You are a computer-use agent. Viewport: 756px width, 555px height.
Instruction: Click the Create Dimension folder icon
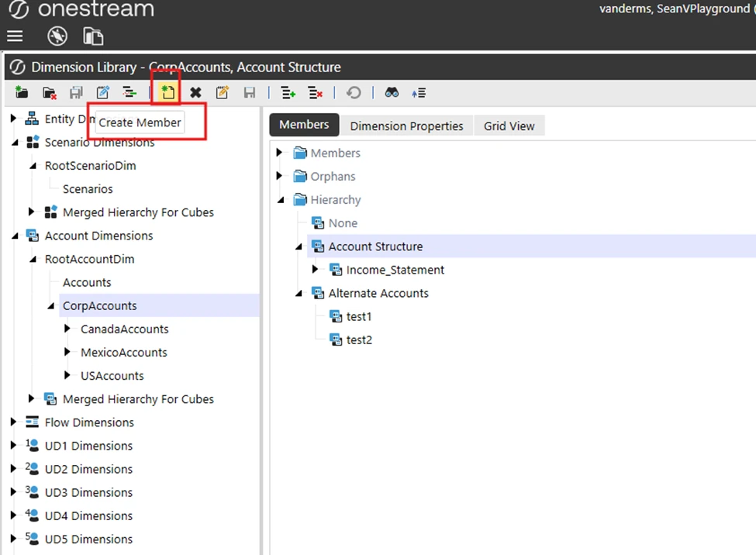[21, 92]
